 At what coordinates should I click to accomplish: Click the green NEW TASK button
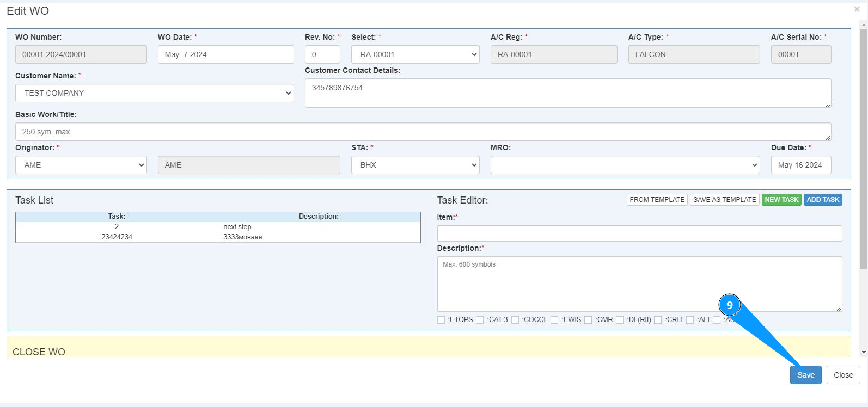pos(781,200)
